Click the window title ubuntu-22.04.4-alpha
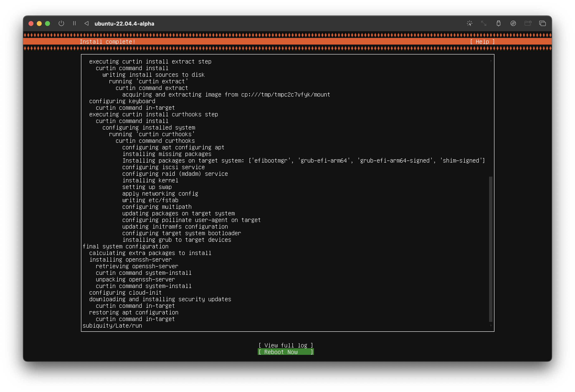575x392 pixels. 124,24
